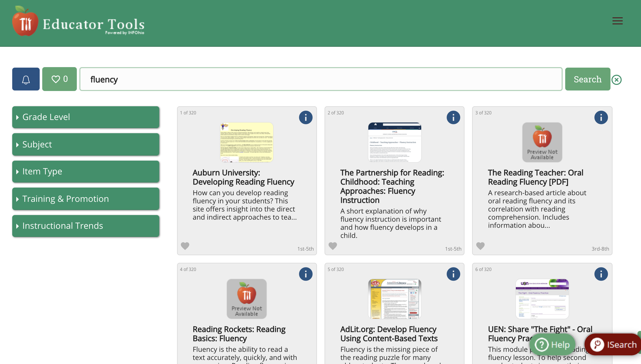This screenshot has height=364, width=641.
Task: Click the '4 of 320' result counter
Action: point(188,269)
